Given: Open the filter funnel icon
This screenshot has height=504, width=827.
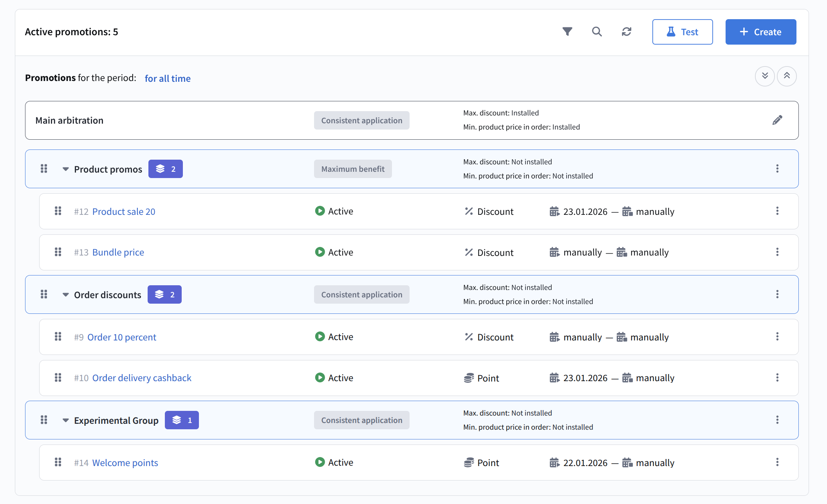Looking at the screenshot, I should [567, 31].
